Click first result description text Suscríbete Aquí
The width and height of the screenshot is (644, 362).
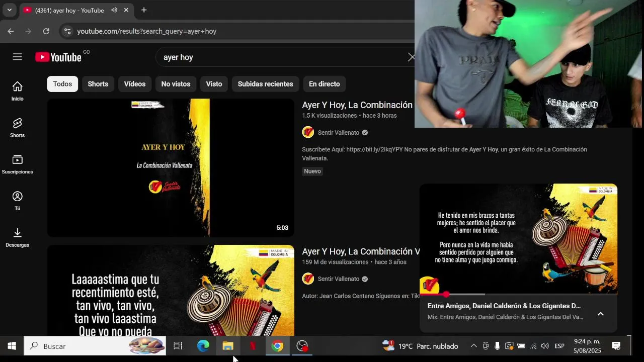coord(444,154)
